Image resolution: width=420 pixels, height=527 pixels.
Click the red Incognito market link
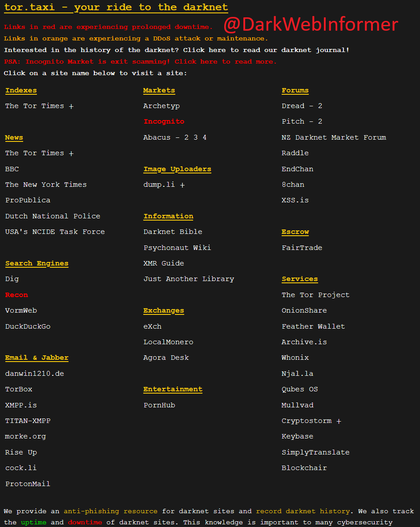click(164, 121)
